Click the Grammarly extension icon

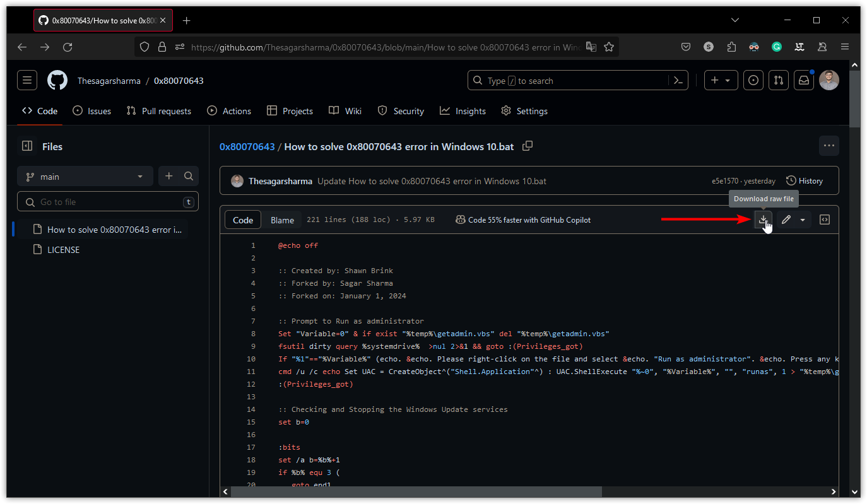click(777, 47)
